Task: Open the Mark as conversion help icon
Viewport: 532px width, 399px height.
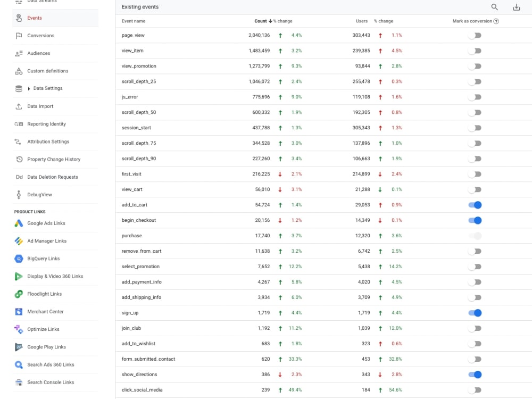Action: coord(497,21)
